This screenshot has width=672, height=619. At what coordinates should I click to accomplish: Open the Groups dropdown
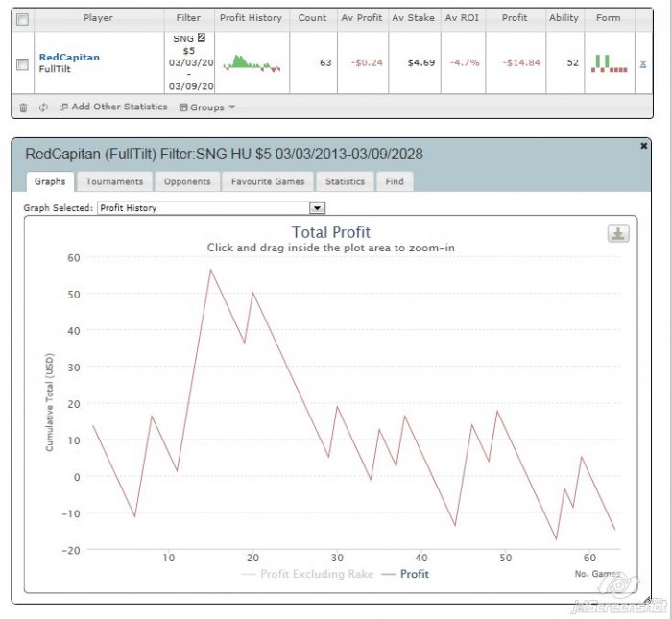point(207,107)
